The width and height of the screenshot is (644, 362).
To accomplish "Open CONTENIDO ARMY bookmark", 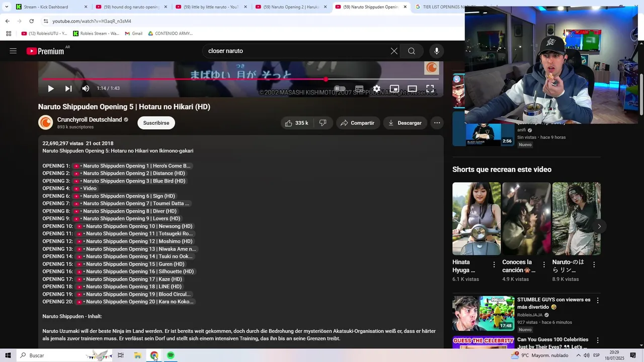I will (x=171, y=34).
